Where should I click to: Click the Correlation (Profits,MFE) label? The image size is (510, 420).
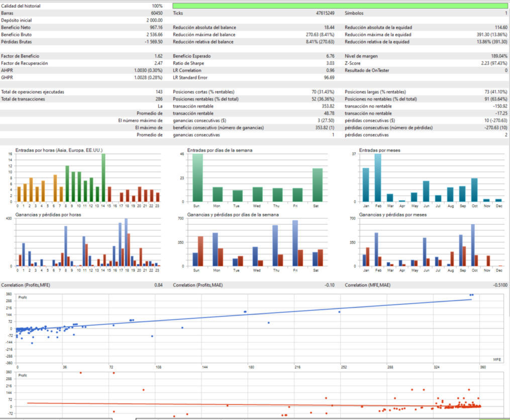point(26,285)
